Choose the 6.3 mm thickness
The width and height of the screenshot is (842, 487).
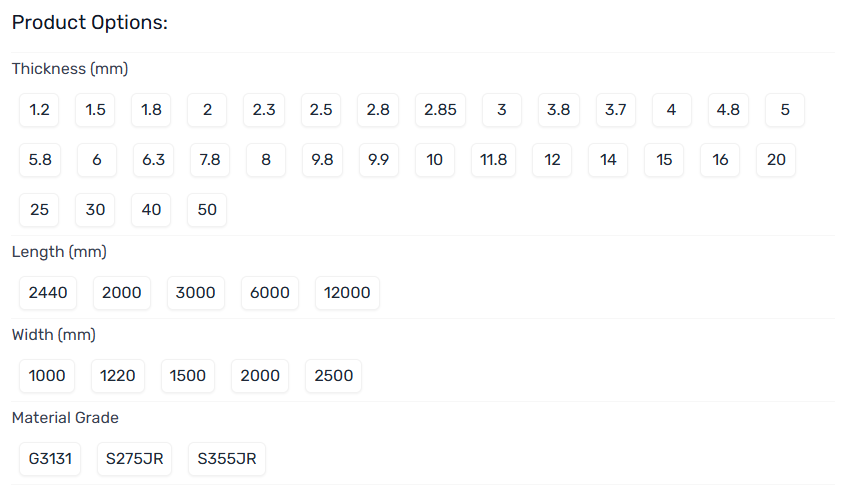(x=153, y=160)
